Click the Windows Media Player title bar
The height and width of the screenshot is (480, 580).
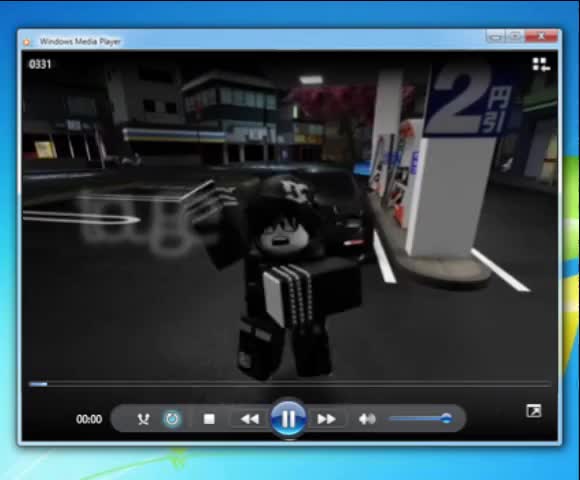pyautogui.click(x=259, y=41)
